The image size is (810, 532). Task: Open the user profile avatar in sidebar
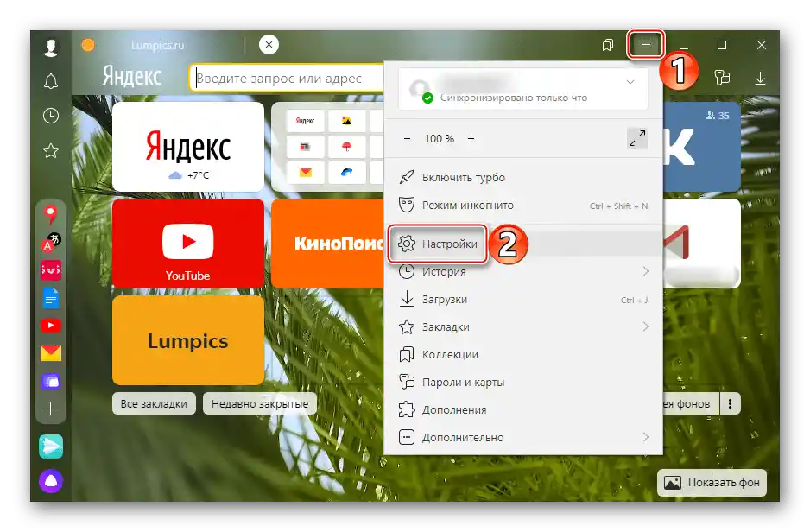(x=51, y=47)
